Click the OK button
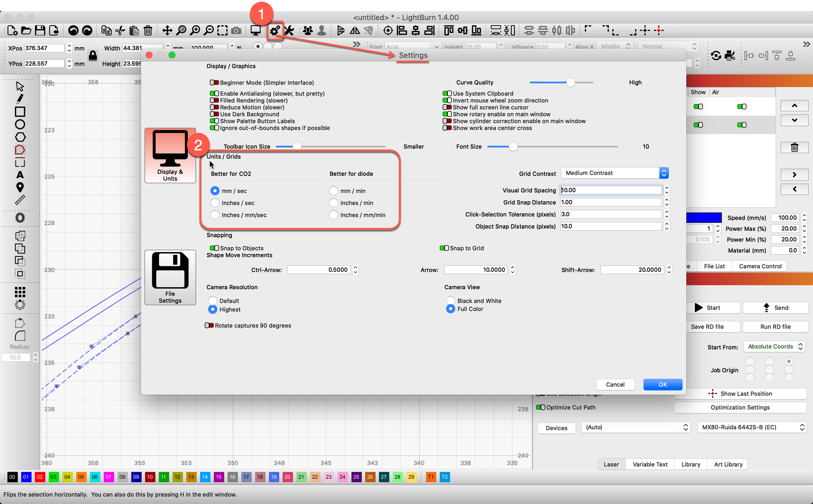This screenshot has height=504, width=813. coord(662,384)
